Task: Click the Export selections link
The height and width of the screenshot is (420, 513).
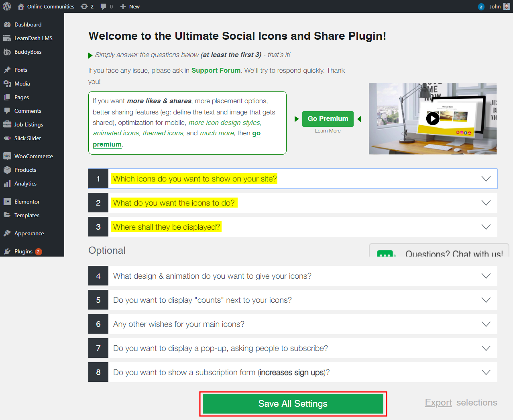Action: click(x=438, y=402)
